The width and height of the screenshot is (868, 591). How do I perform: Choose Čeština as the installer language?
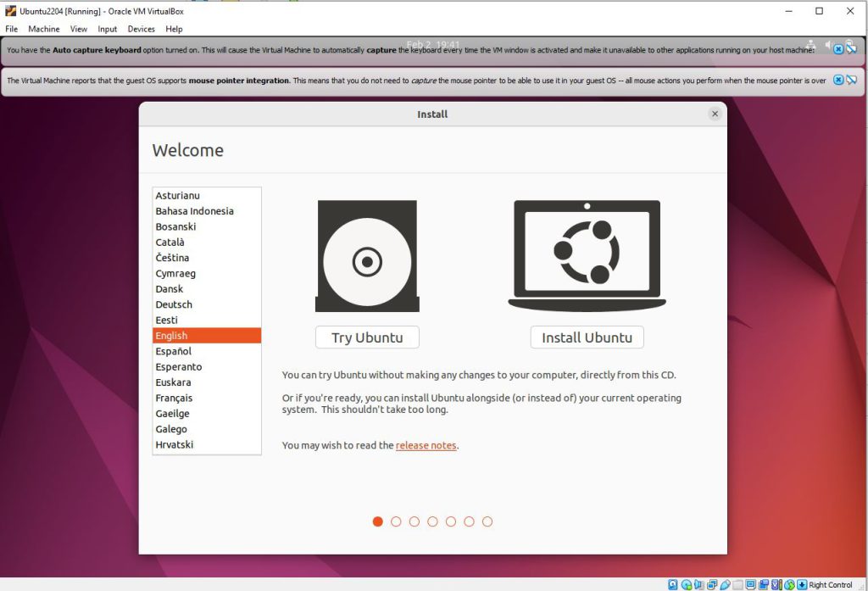[207, 258]
